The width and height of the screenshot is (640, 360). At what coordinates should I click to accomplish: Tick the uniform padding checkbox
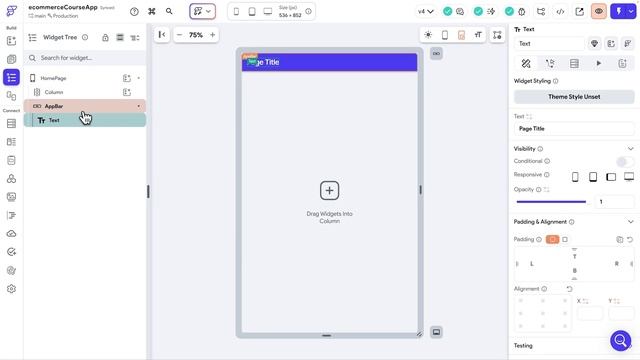[565, 240]
